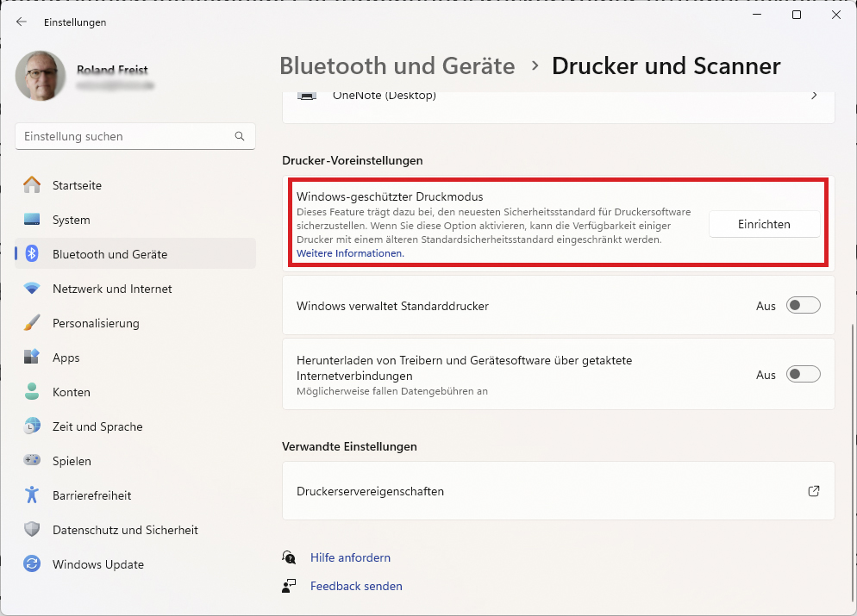The height and width of the screenshot is (616, 857).
Task: Click the external link icon for Druckerservereigenschaften
Action: [x=814, y=491]
